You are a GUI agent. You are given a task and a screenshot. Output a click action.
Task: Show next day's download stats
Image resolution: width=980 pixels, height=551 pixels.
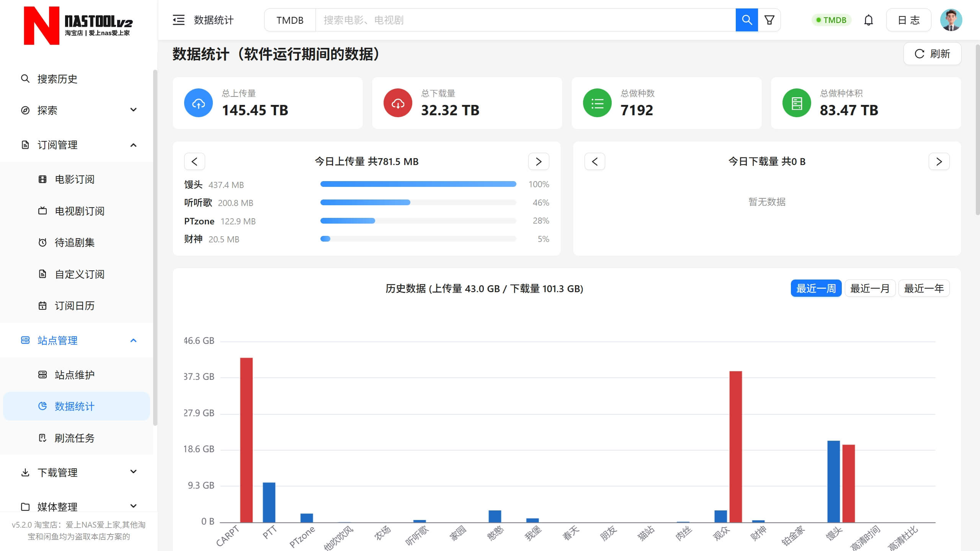[x=939, y=162]
